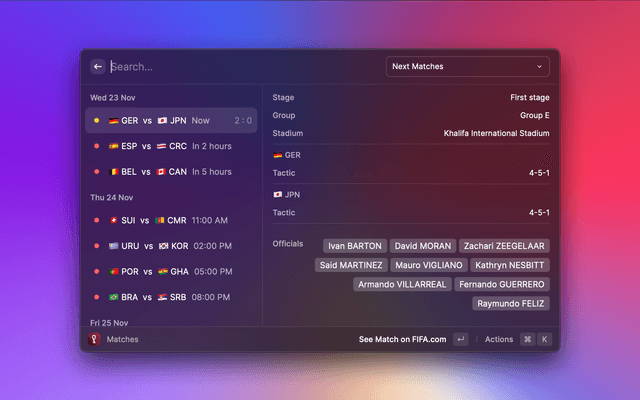Image resolution: width=640 pixels, height=400 pixels.
Task: Click the Portugal flag icon
Action: 113,271
